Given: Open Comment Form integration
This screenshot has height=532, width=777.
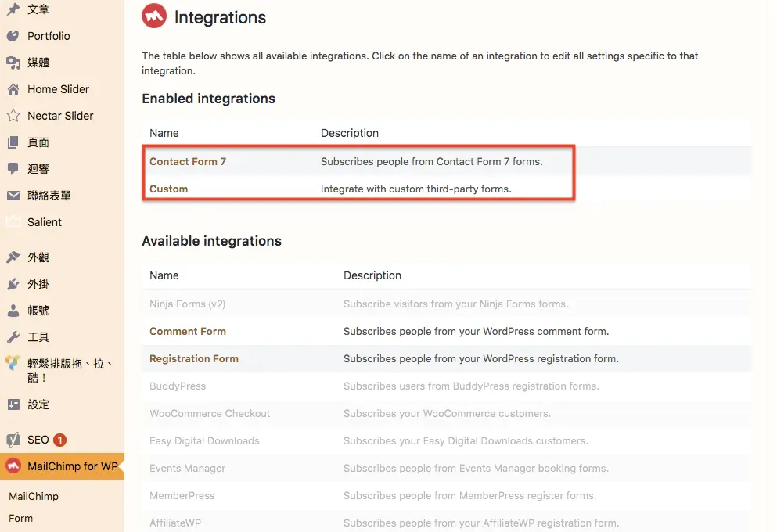Looking at the screenshot, I should point(188,332).
